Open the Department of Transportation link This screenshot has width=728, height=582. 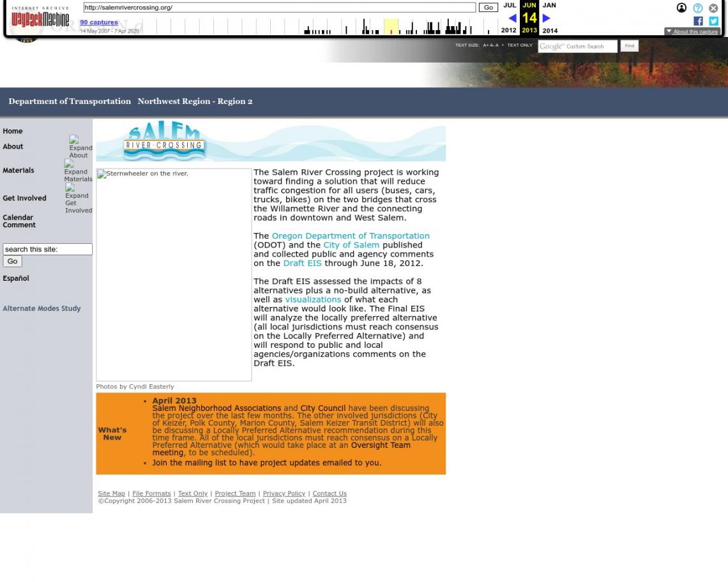coord(70,101)
